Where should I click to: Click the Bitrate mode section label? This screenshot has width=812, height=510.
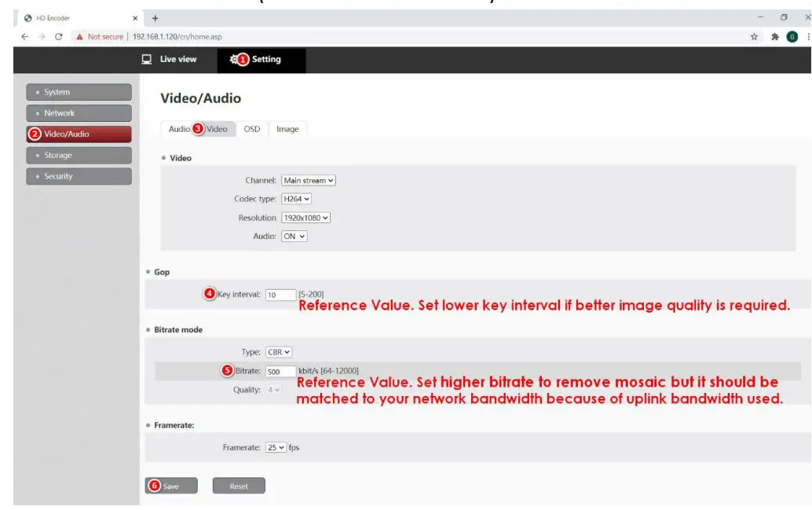[x=178, y=329]
